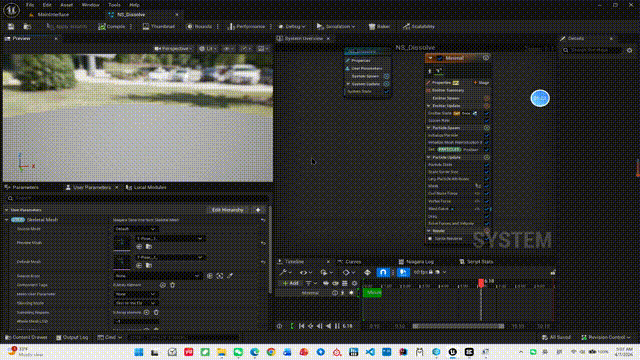Toggle the Scale Sprite Size checkbox
The height and width of the screenshot is (360, 640).
(486, 172)
